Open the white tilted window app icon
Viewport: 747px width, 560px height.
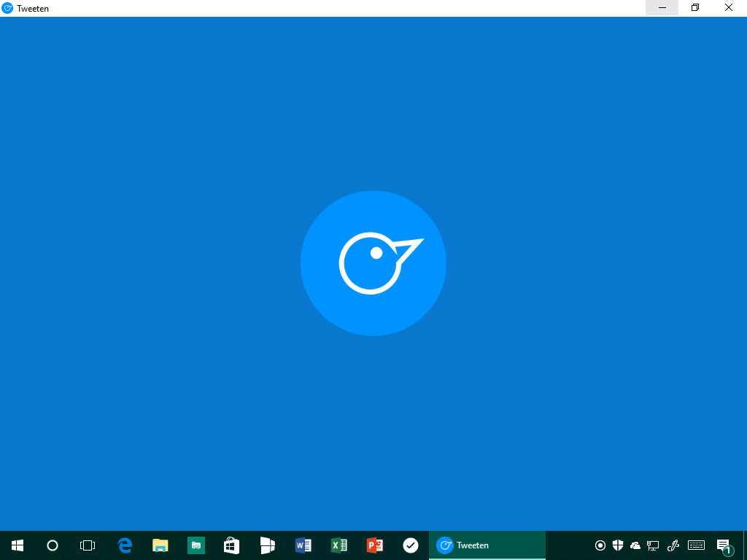click(x=267, y=545)
